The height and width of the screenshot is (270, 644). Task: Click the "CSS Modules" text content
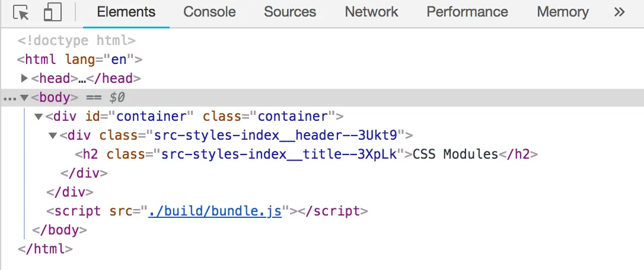[455, 155]
